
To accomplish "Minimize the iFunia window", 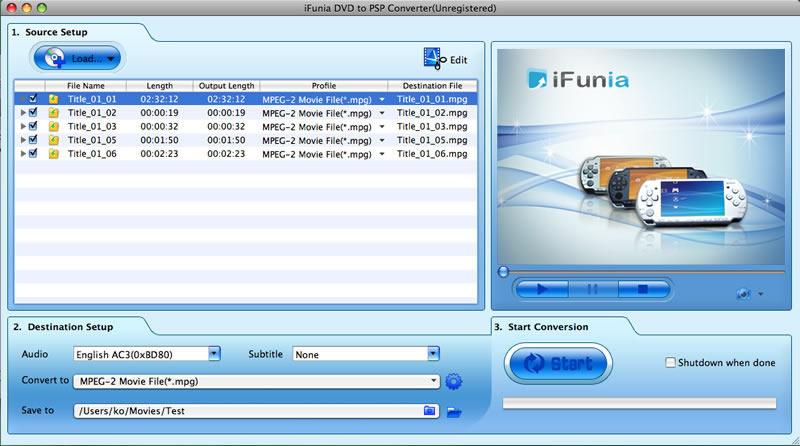I will (x=27, y=8).
